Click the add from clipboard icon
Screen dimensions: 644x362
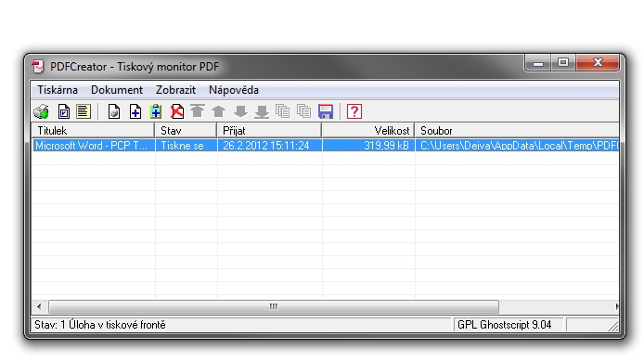coord(156,111)
